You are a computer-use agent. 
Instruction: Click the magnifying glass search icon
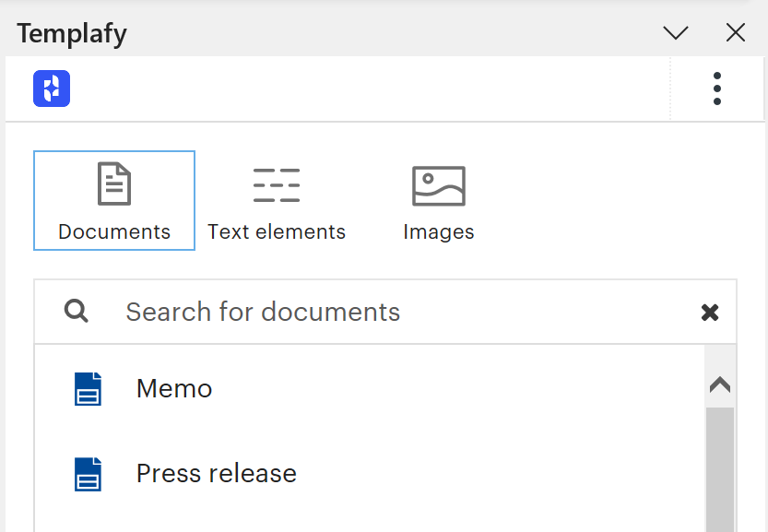[x=77, y=312]
